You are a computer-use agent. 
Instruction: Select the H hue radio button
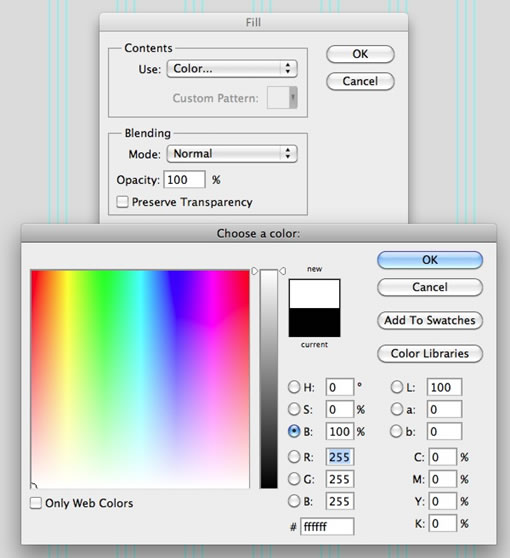[294, 387]
